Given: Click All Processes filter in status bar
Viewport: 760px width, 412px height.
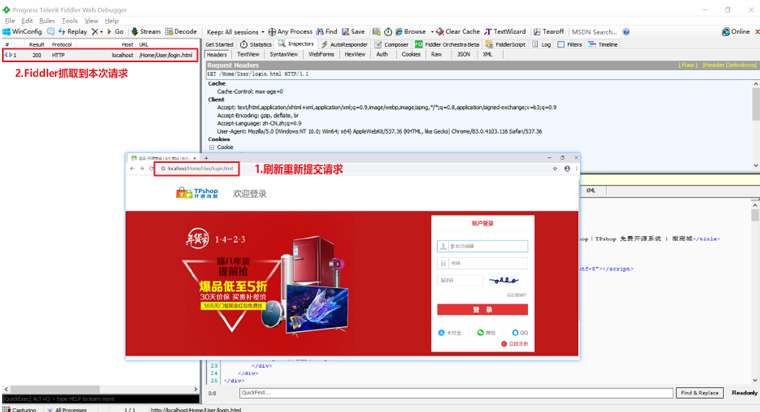Looking at the screenshot, I should pyautogui.click(x=67, y=410).
